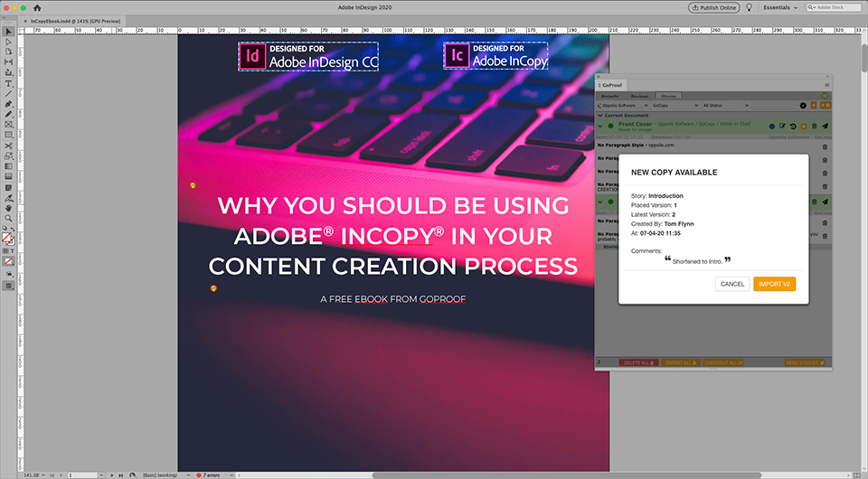Open GoProof settings gear icon
Image resolution: width=868 pixels, height=479 pixels.
803,105
